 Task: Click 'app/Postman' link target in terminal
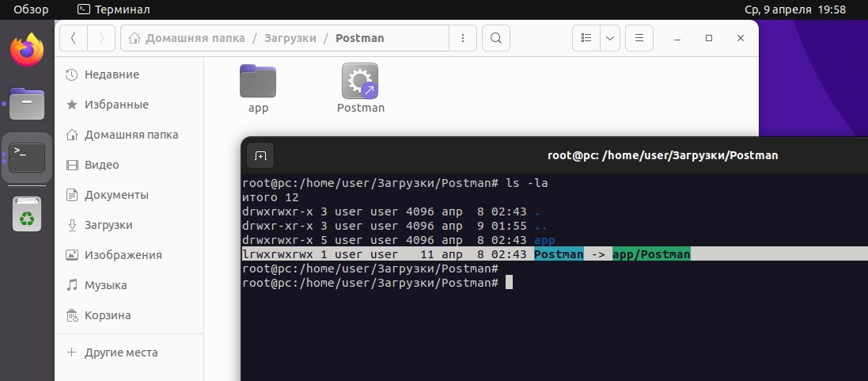[651, 254]
